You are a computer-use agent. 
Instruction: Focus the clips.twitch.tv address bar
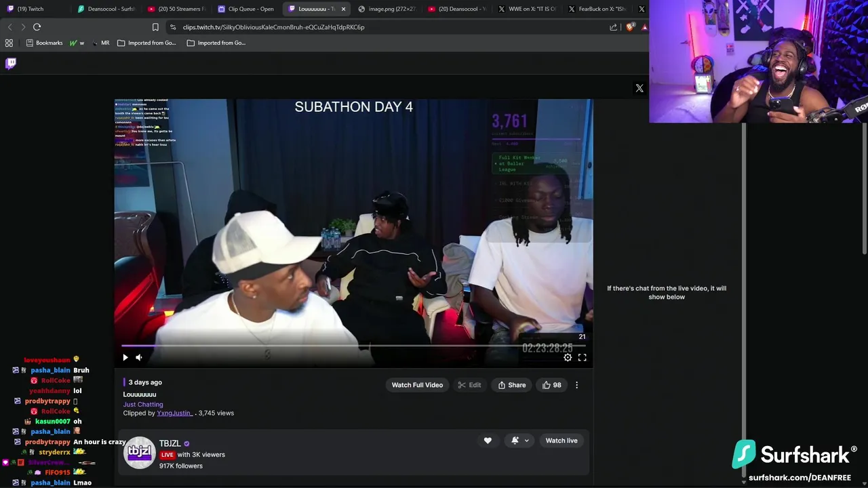387,27
